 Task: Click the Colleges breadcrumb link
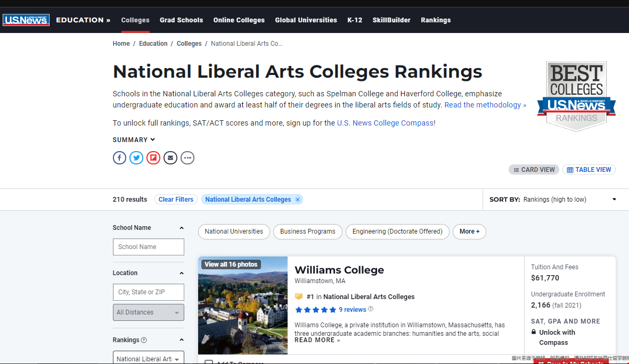click(189, 43)
